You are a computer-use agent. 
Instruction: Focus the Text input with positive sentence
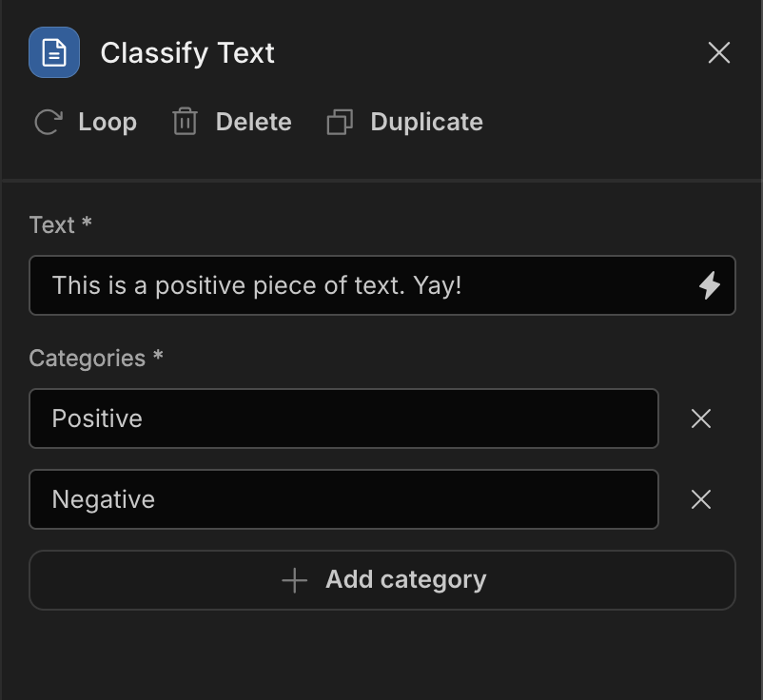point(382,285)
